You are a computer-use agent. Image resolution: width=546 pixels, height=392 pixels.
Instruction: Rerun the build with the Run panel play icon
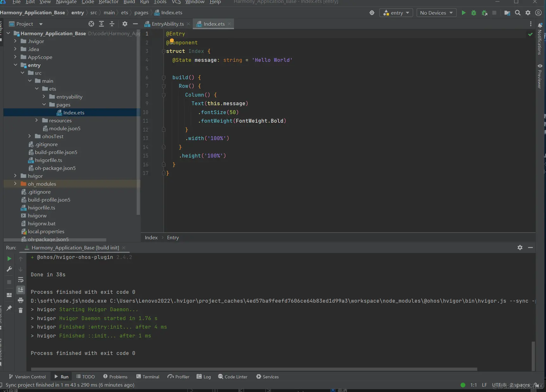tap(9, 259)
